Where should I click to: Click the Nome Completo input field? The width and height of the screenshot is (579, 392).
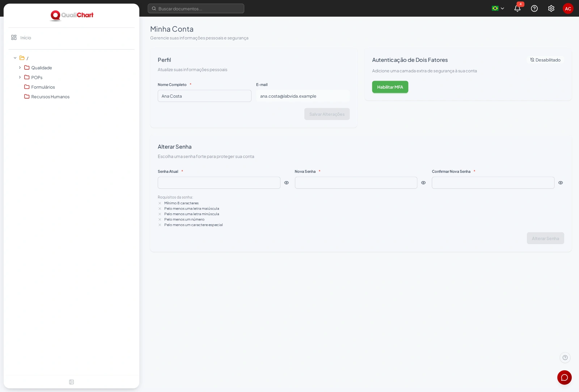point(204,96)
